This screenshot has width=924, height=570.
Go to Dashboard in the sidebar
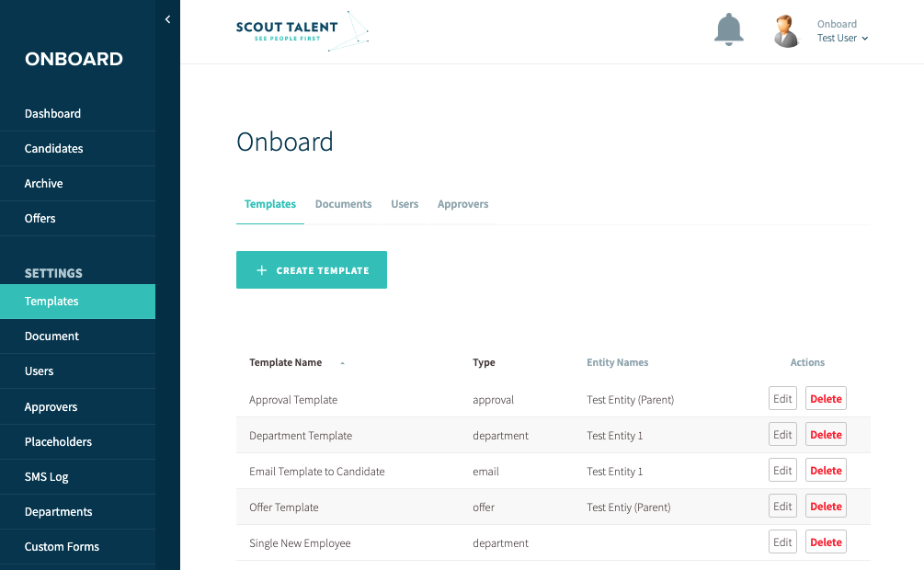78,114
